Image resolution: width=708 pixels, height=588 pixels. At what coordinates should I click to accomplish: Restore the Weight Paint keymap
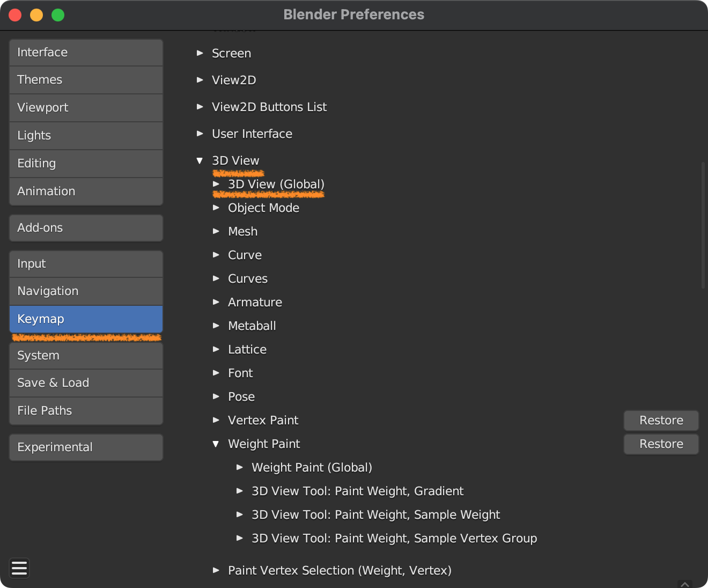(661, 444)
